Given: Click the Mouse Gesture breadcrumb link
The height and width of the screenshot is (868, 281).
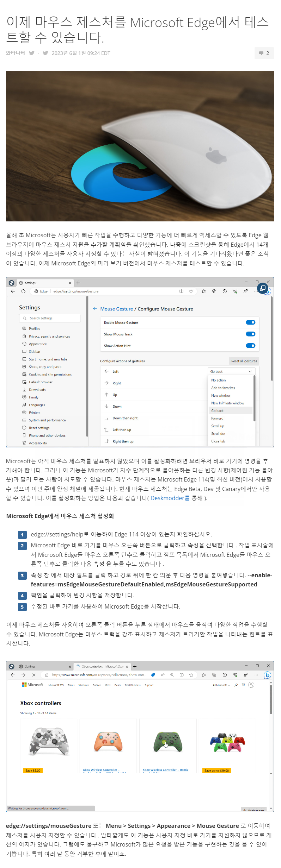Looking at the screenshot, I should coord(117,309).
